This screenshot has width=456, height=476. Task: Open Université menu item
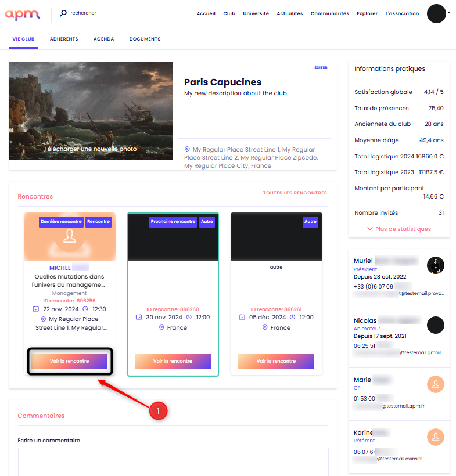(256, 13)
